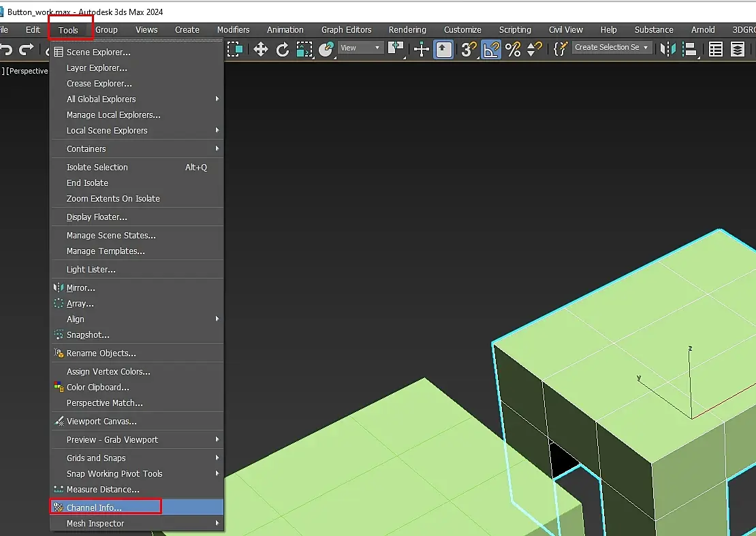Choose Rename Objects in the Tools menu
This screenshot has height=536, width=756.
point(101,353)
